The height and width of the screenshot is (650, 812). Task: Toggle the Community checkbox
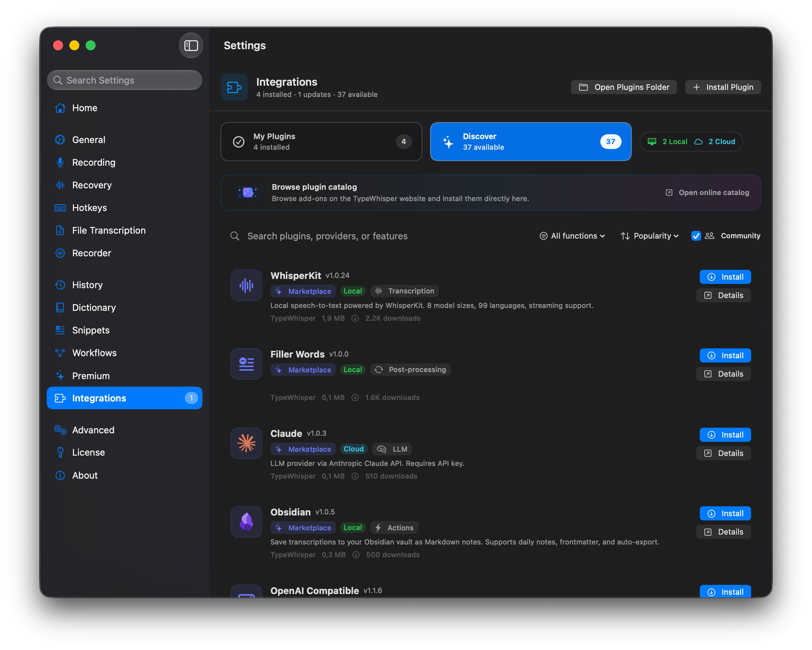click(x=696, y=236)
